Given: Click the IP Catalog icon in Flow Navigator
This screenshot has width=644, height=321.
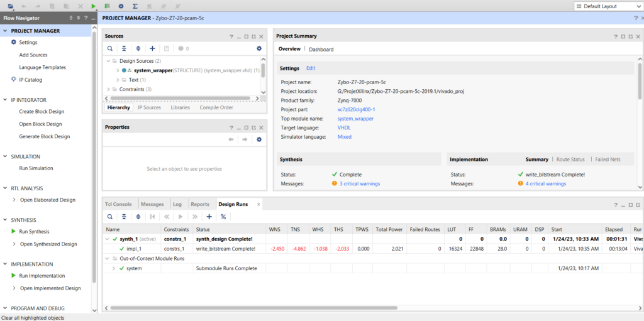Looking at the screenshot, I should (x=14, y=80).
